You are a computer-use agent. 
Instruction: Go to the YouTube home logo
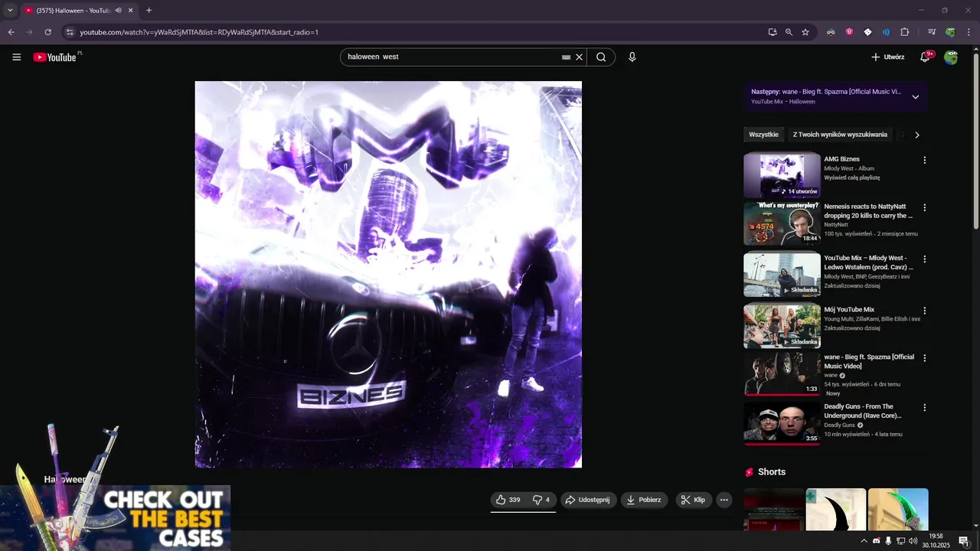55,57
